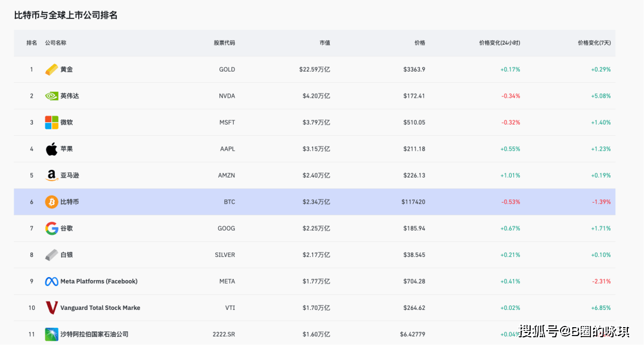Screen dimensions: 644x345
Task: Click the +6.85% seven-day change
Action: (x=601, y=307)
